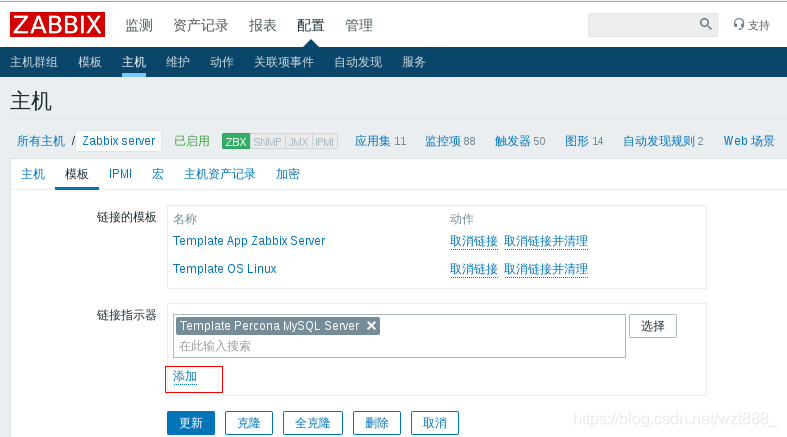
Task: Click the 删除 button
Action: point(377,423)
